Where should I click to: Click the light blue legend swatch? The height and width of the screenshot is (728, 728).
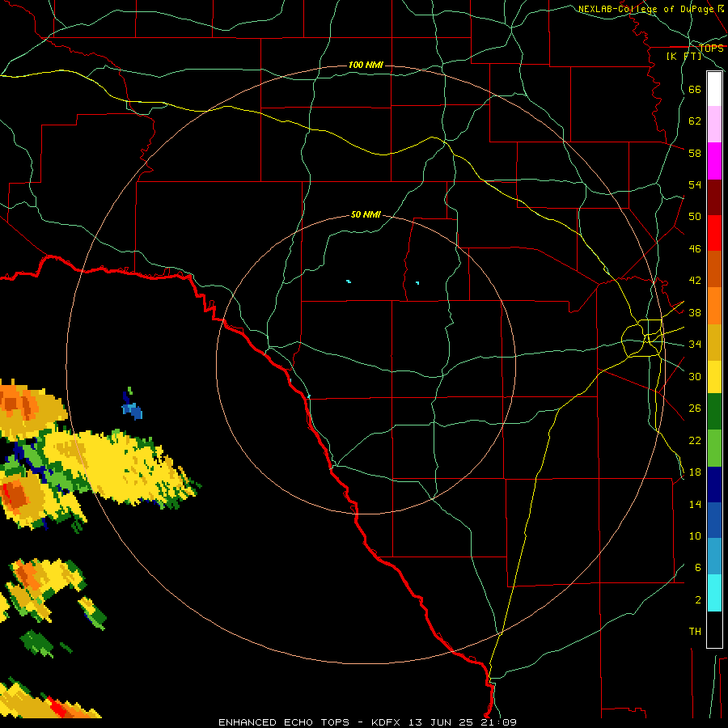(x=714, y=557)
